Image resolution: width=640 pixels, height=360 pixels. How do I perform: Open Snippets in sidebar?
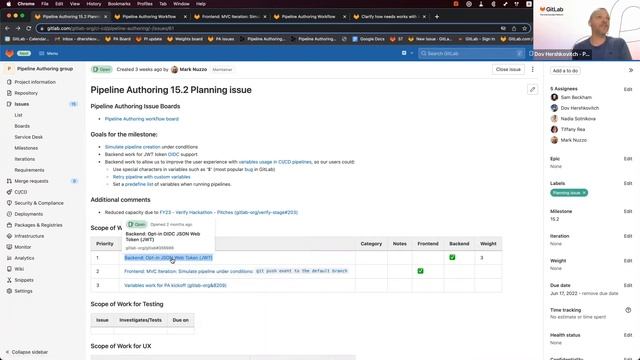click(24, 280)
